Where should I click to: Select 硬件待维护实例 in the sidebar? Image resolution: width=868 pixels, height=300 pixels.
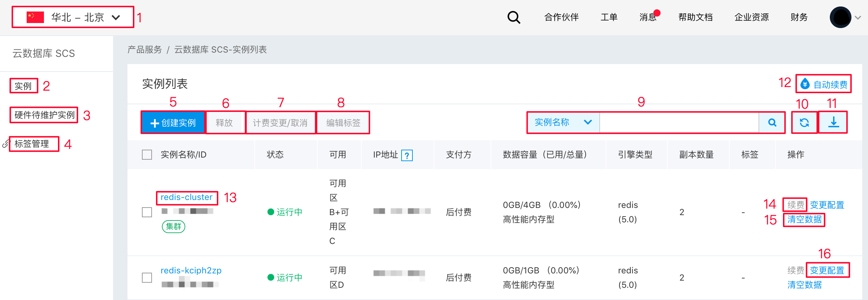click(x=44, y=115)
